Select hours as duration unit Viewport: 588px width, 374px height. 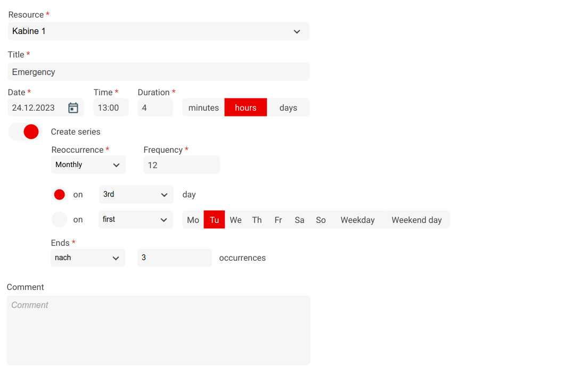[x=246, y=108]
